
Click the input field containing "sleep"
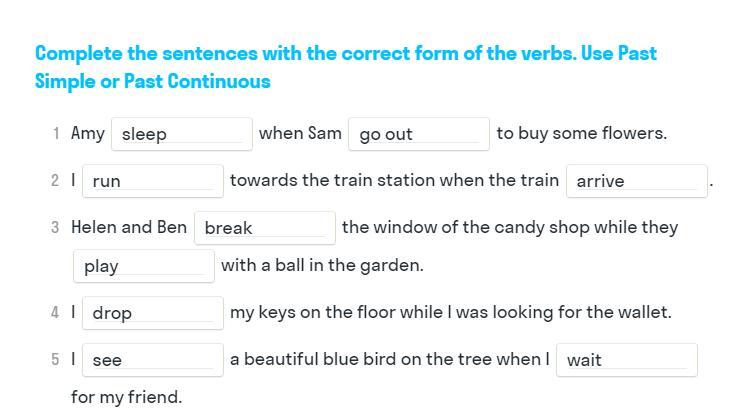182,134
